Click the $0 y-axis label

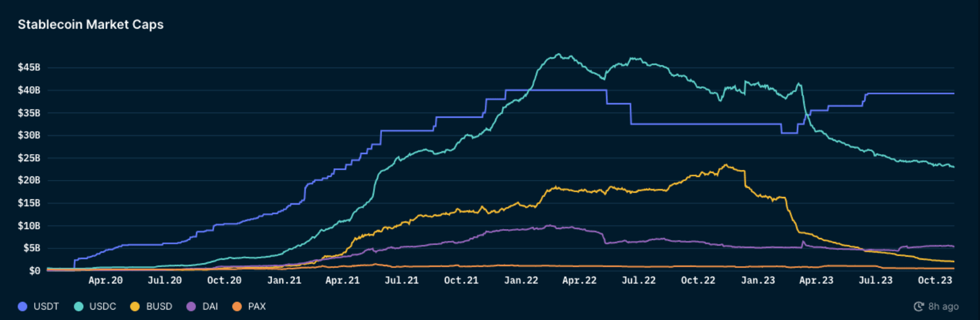pos(35,271)
